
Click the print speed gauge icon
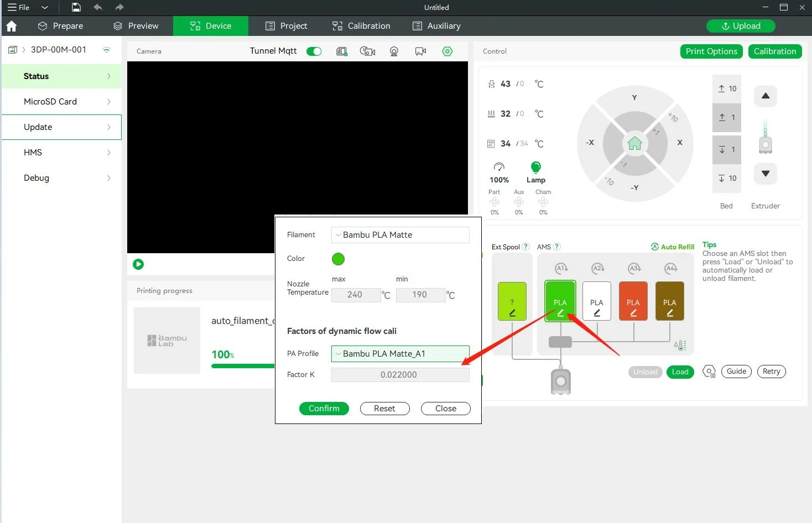coord(499,167)
